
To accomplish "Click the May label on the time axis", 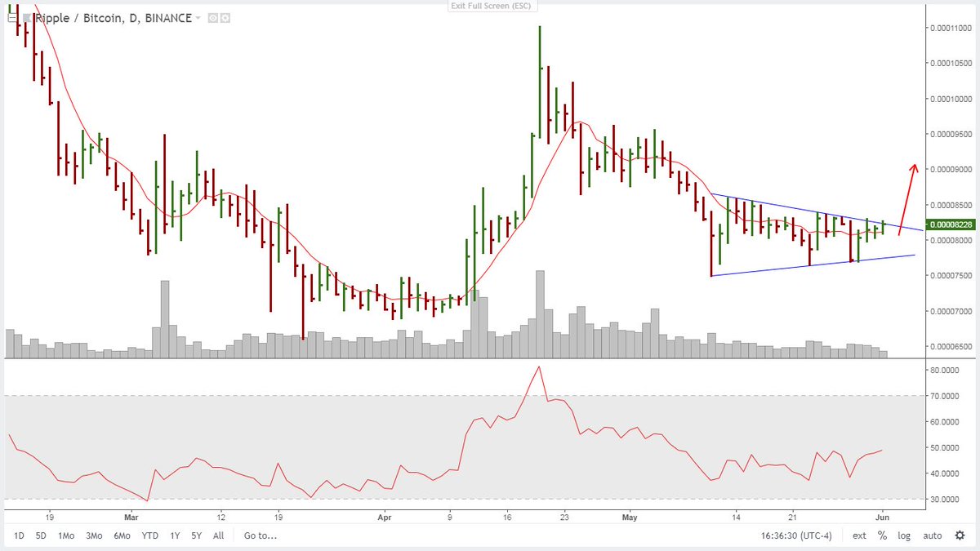I will click(629, 517).
